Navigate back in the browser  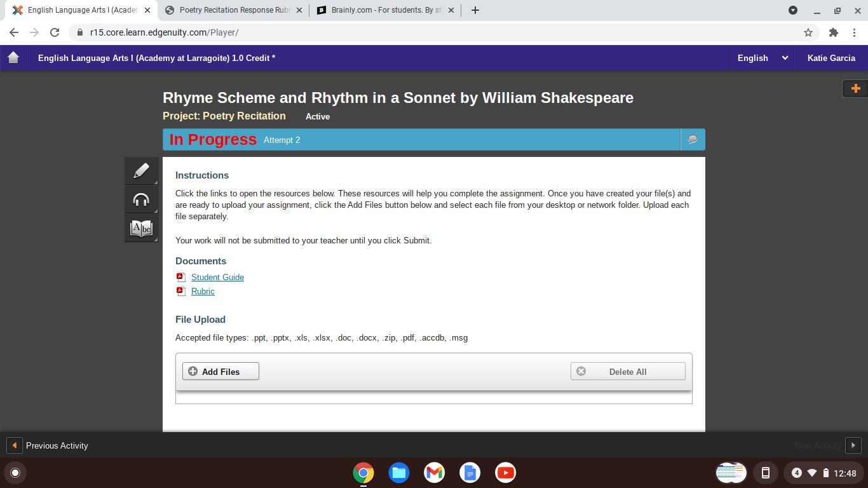(x=14, y=32)
